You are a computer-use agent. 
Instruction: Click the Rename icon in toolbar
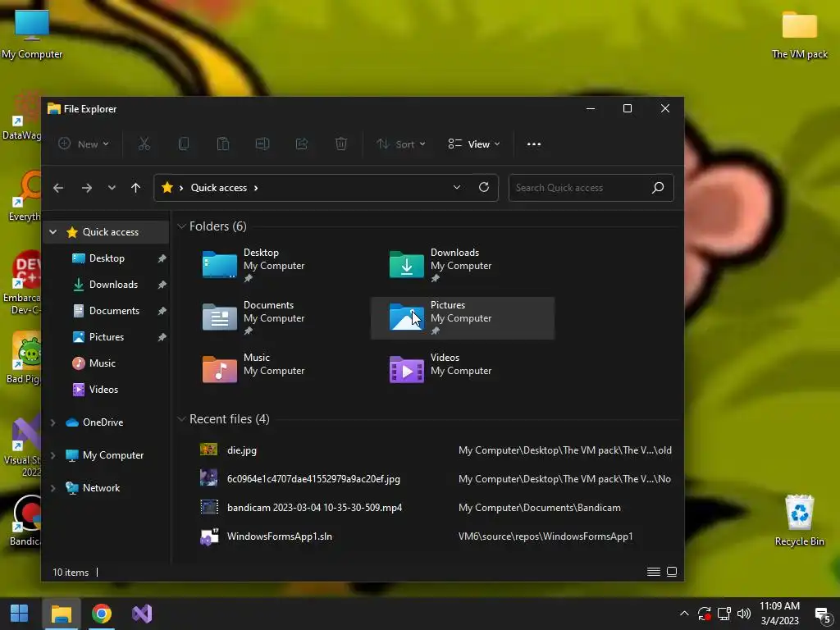(262, 144)
